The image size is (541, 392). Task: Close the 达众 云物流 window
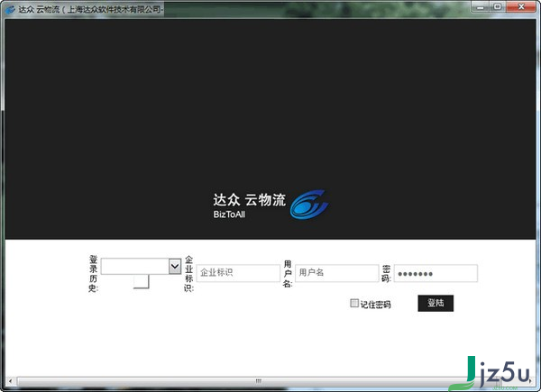click(521, 6)
